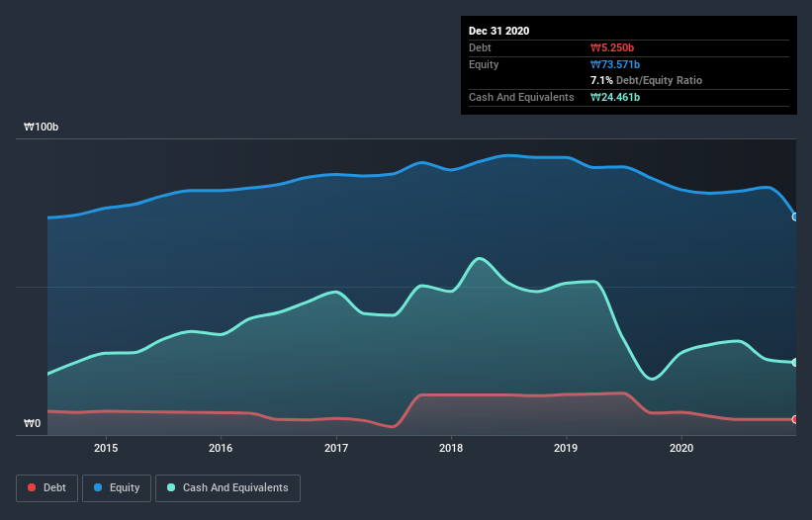The width and height of the screenshot is (812, 520).
Task: Toggle the Debt legend button
Action: click(x=47, y=488)
